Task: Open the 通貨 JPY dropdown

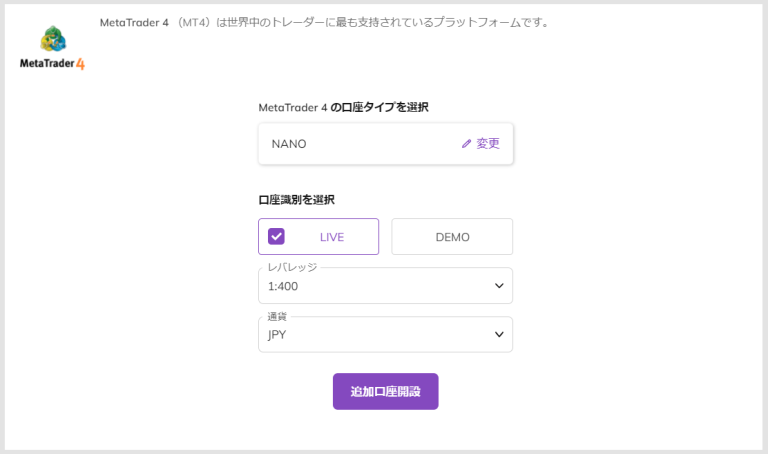Action: click(x=385, y=335)
